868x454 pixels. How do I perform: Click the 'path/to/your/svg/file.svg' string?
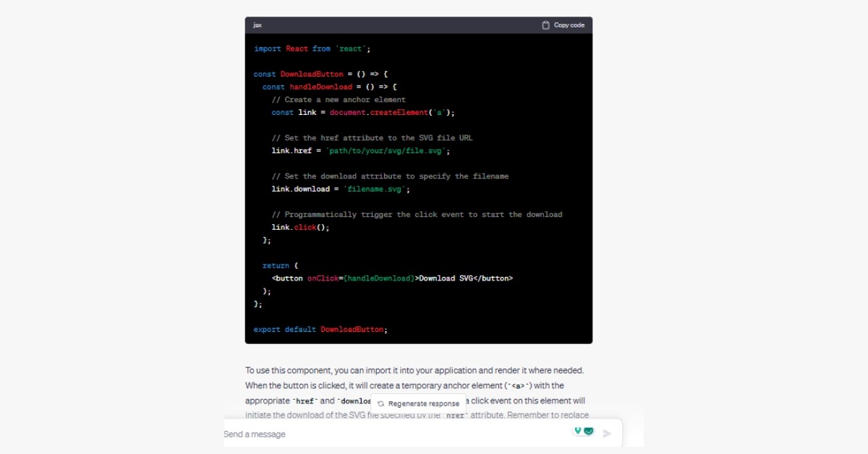388,151
